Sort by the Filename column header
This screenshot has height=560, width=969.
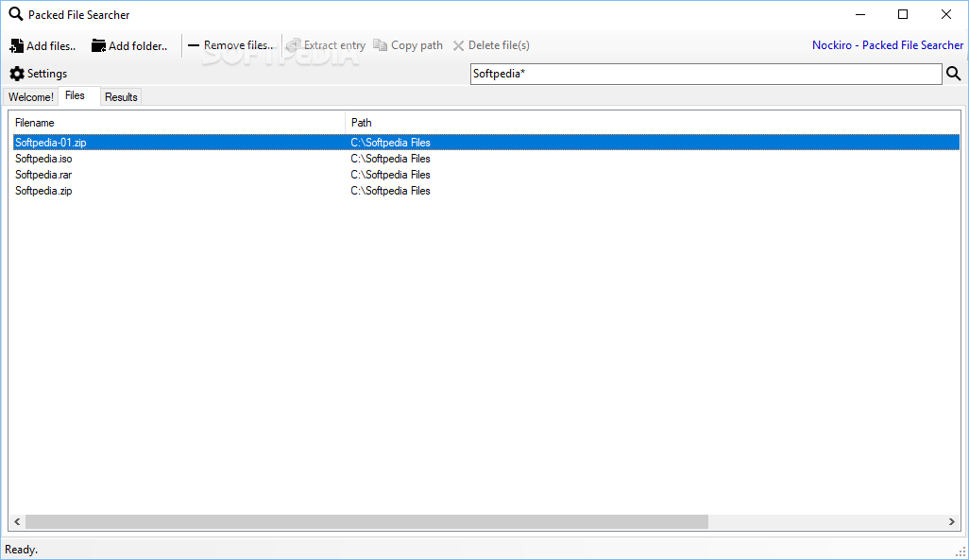click(x=178, y=123)
